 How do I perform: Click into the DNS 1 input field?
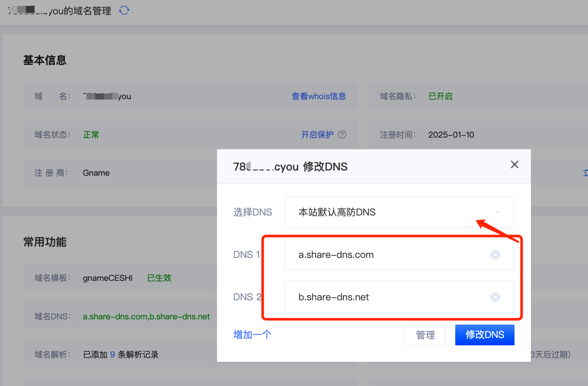pos(389,255)
